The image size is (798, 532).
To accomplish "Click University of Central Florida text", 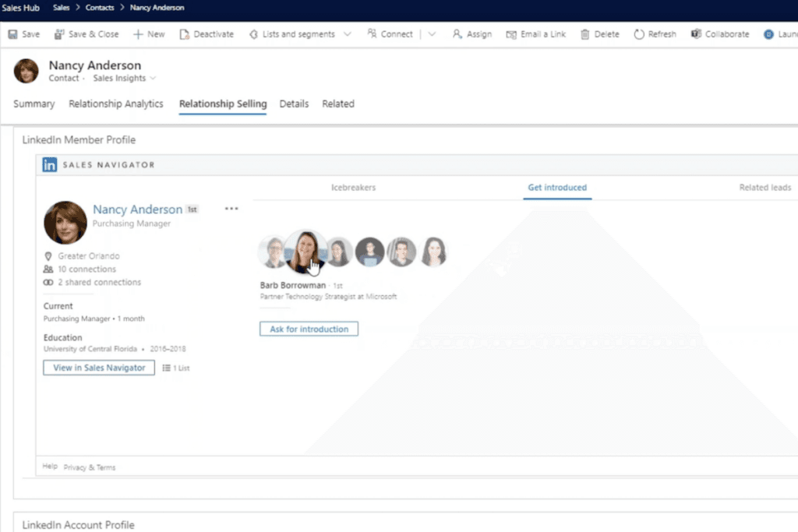I will click(x=90, y=349).
